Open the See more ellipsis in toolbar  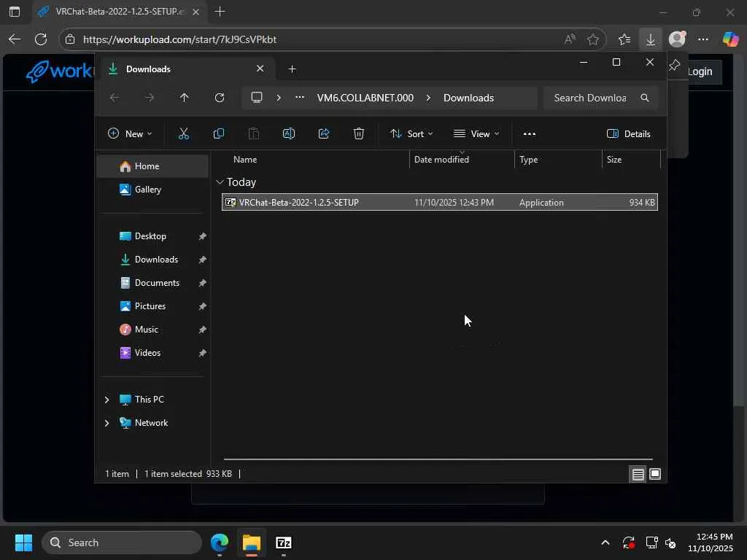click(530, 134)
